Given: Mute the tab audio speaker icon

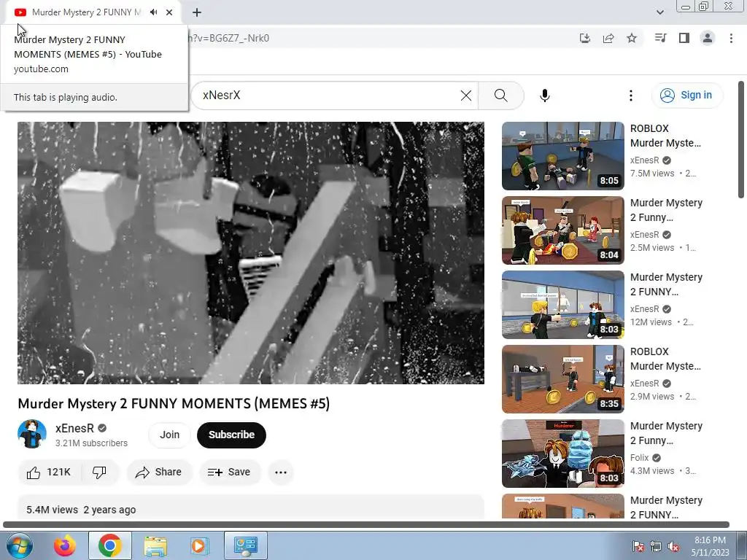Looking at the screenshot, I should (153, 12).
